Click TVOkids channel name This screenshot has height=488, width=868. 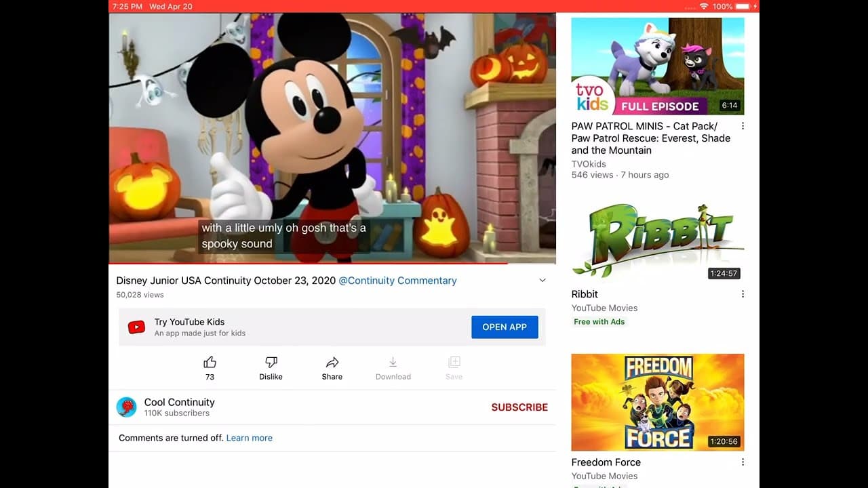point(589,164)
